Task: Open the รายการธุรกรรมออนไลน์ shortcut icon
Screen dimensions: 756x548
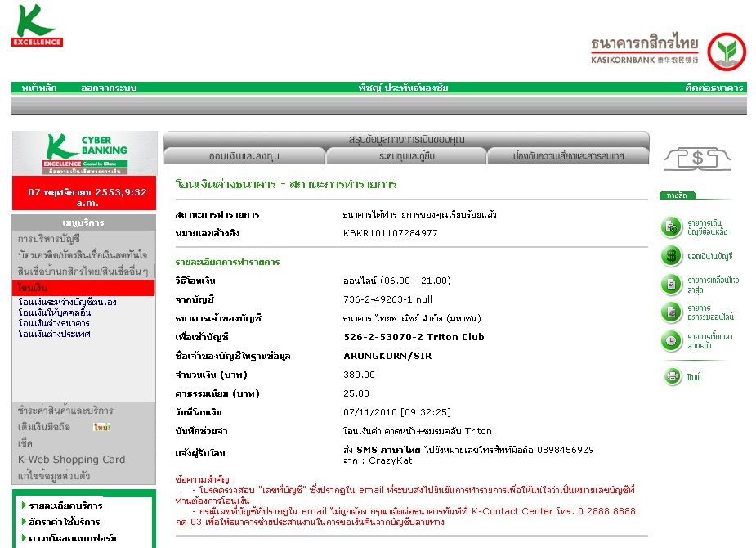Action: (671, 312)
